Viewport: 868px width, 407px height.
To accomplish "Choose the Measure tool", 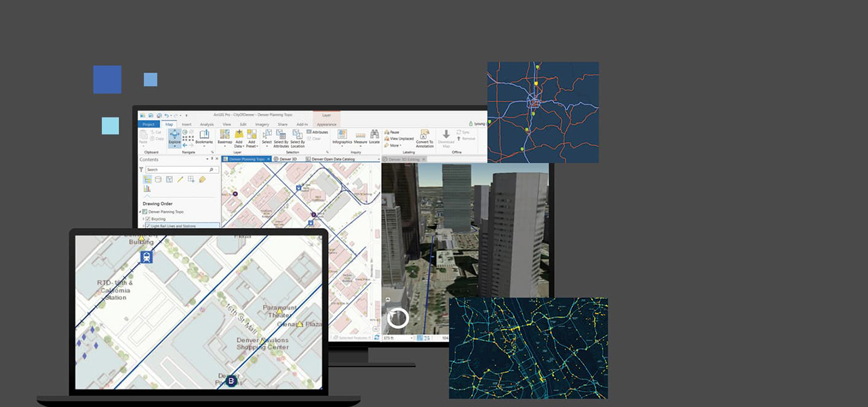I will tap(360, 138).
